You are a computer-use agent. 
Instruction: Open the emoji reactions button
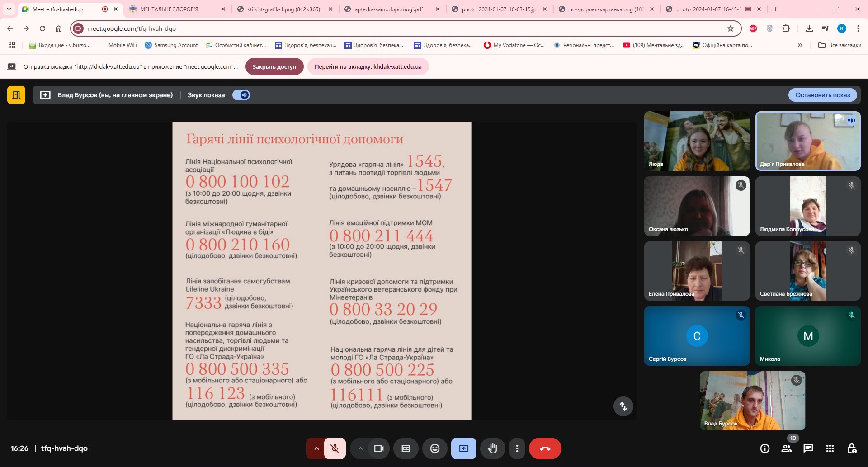(x=434, y=448)
